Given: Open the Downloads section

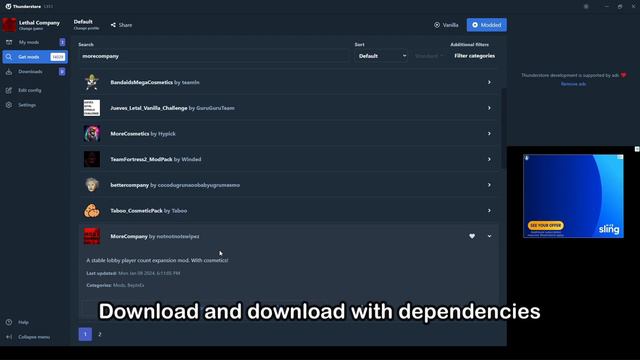Looking at the screenshot, I should pyautogui.click(x=35, y=71).
